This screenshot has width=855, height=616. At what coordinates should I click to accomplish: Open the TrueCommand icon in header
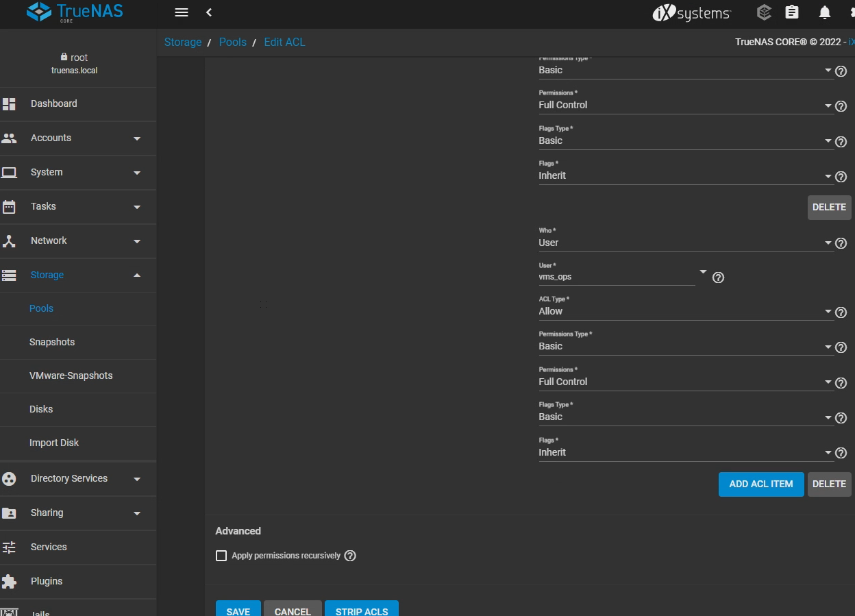[764, 12]
